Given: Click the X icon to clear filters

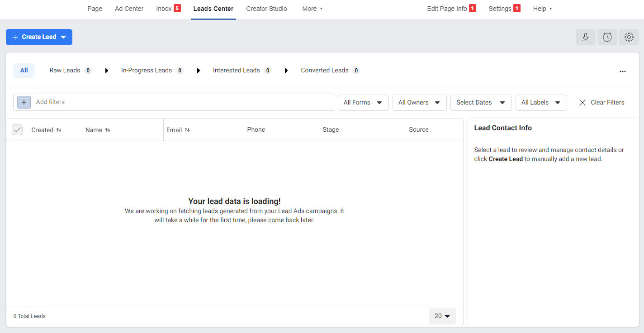Looking at the screenshot, I should point(582,103).
